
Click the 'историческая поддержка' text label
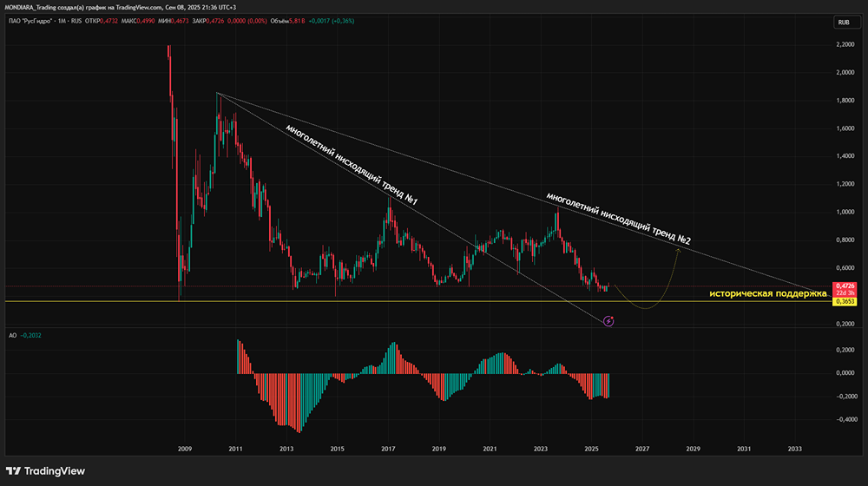click(x=768, y=293)
